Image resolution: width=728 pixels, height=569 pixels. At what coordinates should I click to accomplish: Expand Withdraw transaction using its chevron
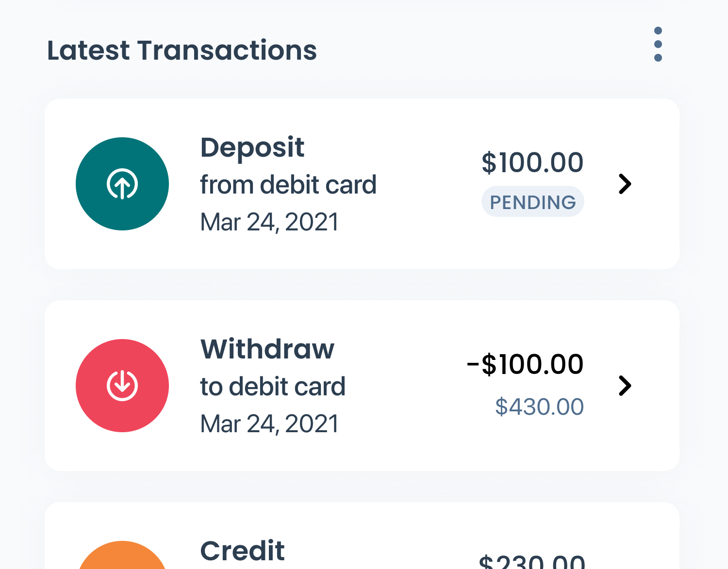tap(625, 386)
